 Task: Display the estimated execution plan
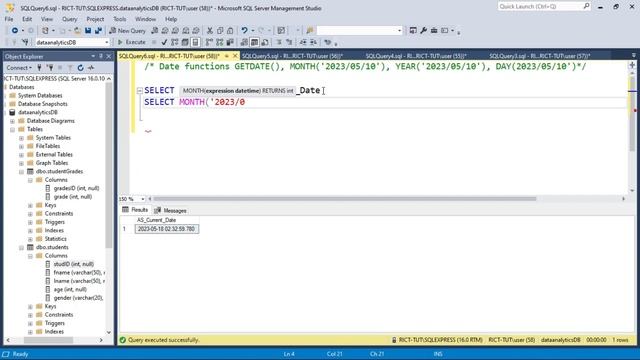175,42
